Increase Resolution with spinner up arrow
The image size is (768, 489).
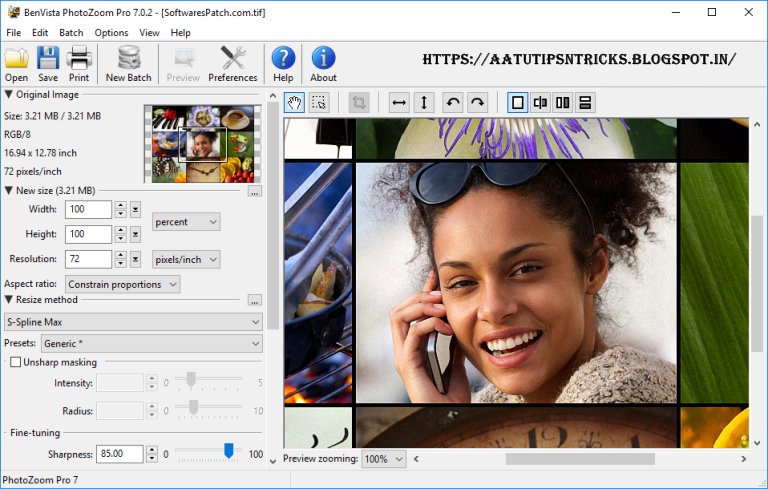click(x=120, y=255)
